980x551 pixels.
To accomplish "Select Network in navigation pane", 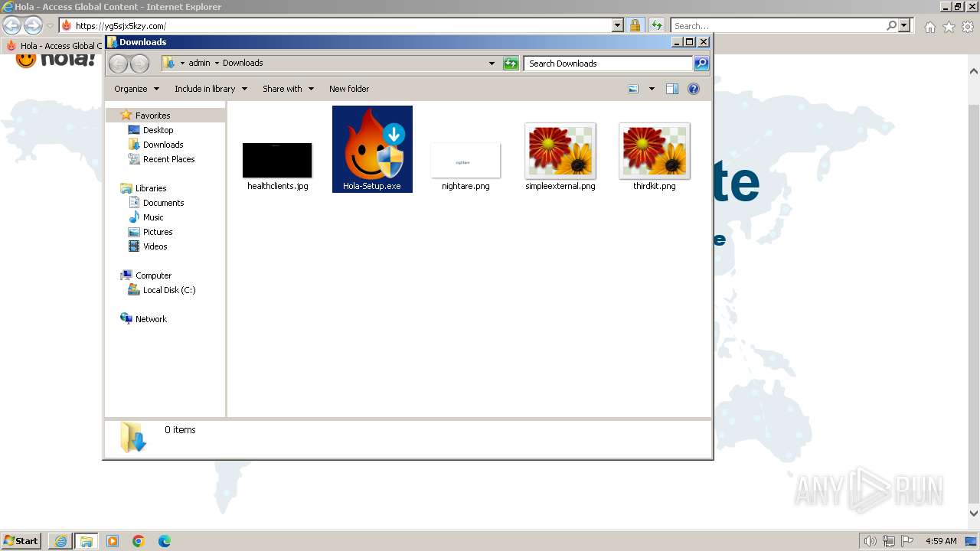I will [151, 319].
